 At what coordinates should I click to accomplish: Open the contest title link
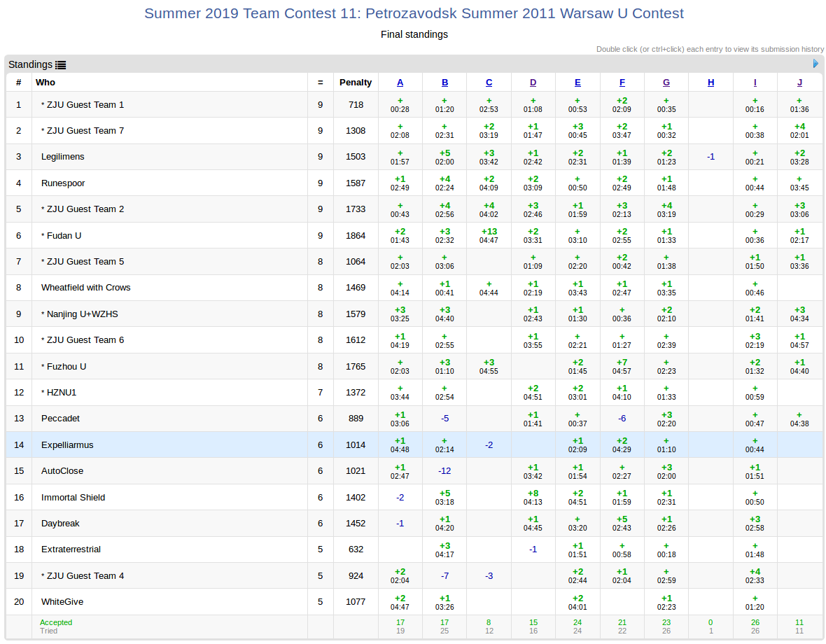pyautogui.click(x=414, y=13)
